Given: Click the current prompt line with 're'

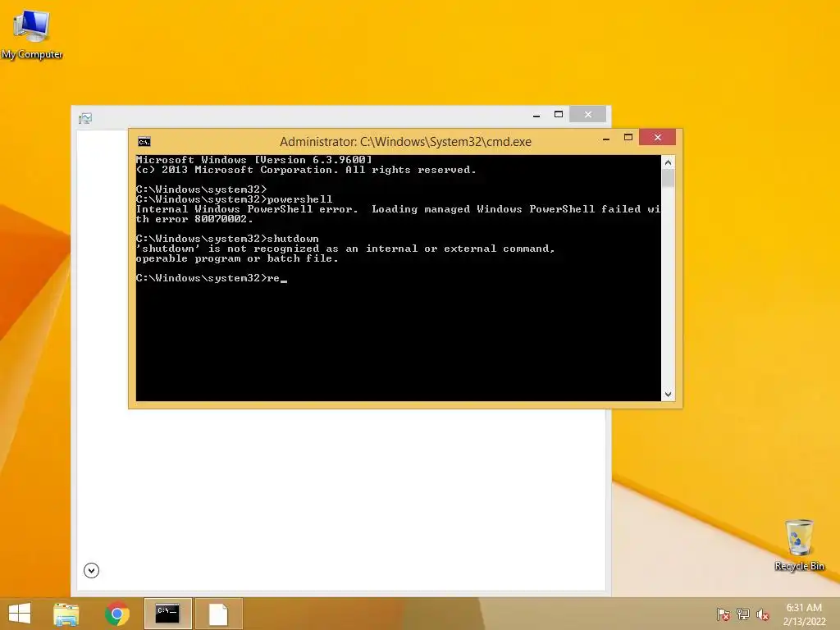Looking at the screenshot, I should (x=212, y=278).
